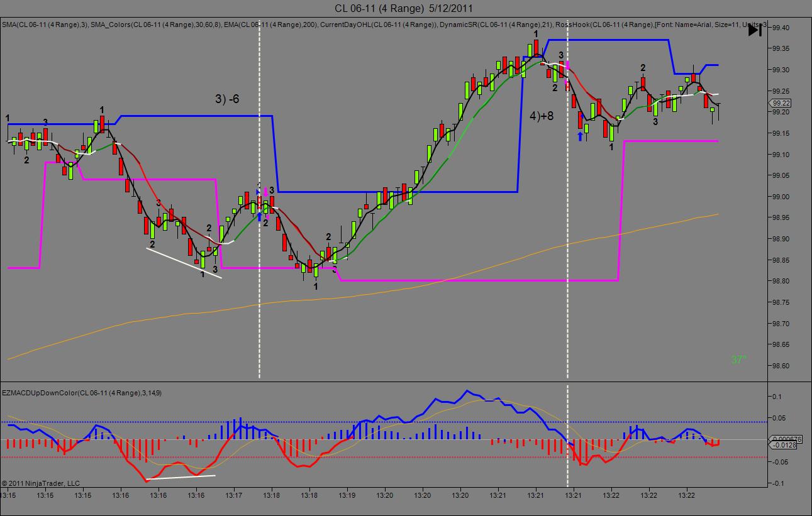Viewport: 812px width, 516px height.
Task: Click the 99.35 price axis label
Action: pyautogui.click(x=782, y=48)
